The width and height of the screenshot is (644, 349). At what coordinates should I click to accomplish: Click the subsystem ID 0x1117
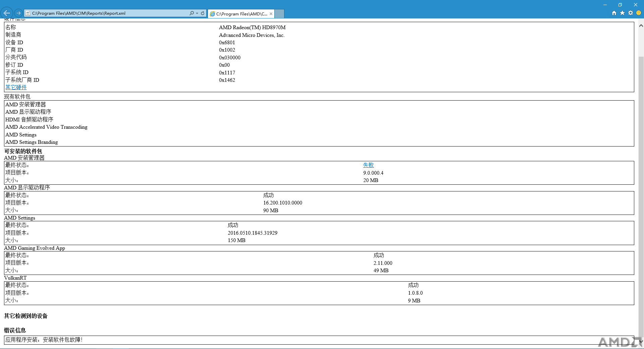coord(227,73)
